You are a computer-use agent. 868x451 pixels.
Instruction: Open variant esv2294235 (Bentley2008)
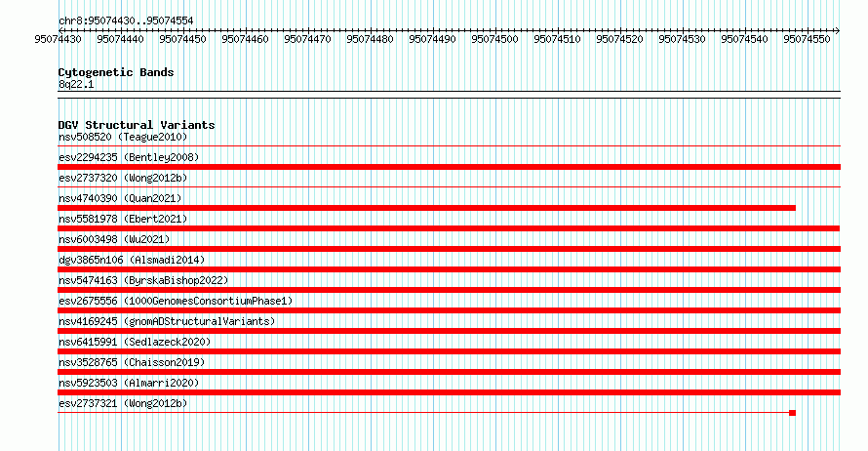pyautogui.click(x=129, y=157)
